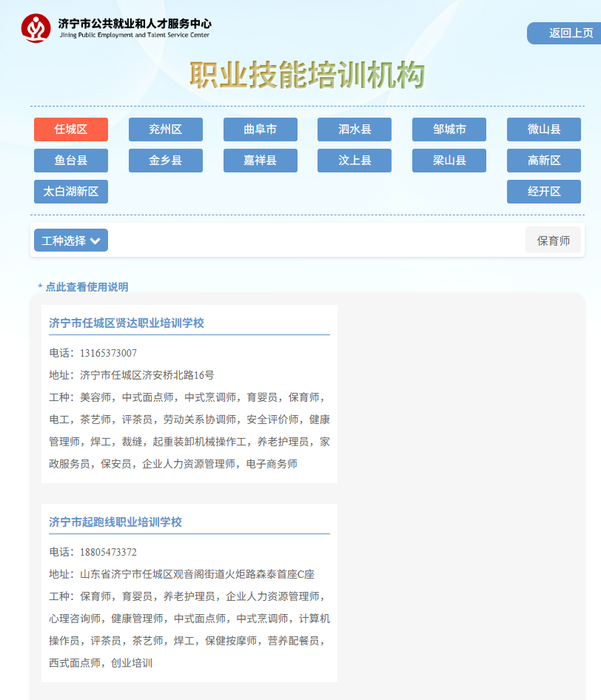601x700 pixels.
Task: Pick the 汶上县 district
Action: pos(355,161)
